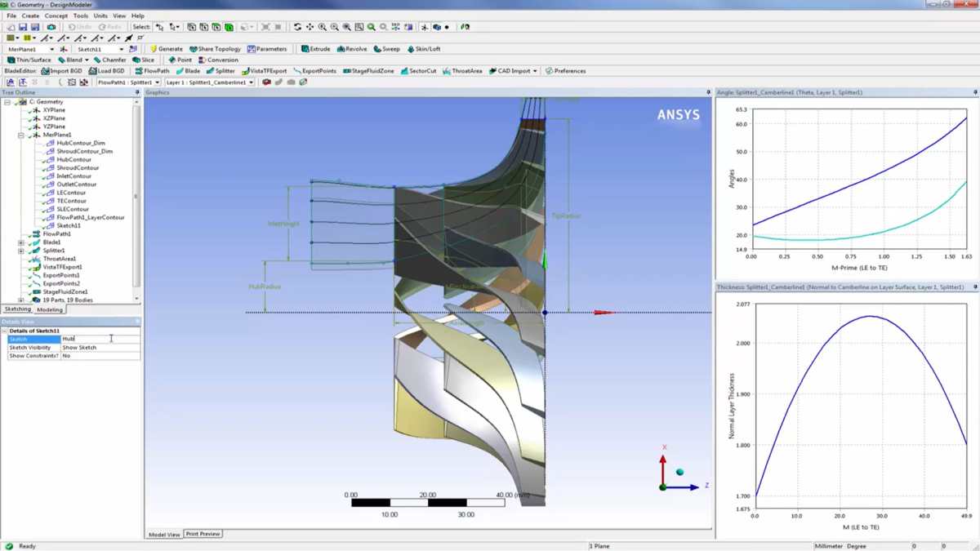The height and width of the screenshot is (551, 980).
Task: Click the Load BGD button
Action: [x=107, y=71]
